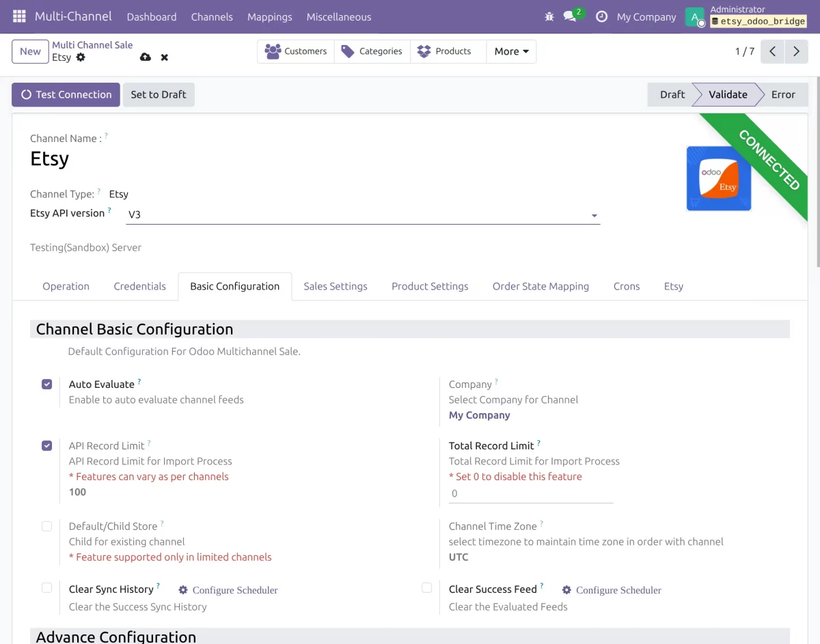This screenshot has height=644, width=820.
Task: Open the debug bug icon
Action: pyautogui.click(x=549, y=16)
